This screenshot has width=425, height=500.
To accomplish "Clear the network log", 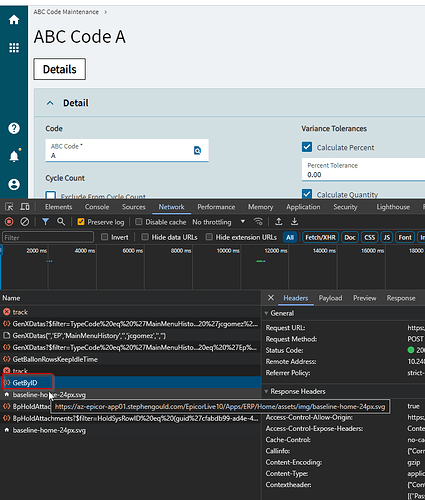I will pos(25,222).
